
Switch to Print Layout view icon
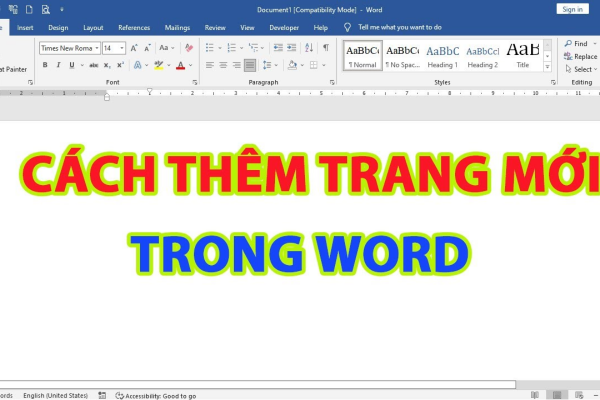[x=557, y=395]
